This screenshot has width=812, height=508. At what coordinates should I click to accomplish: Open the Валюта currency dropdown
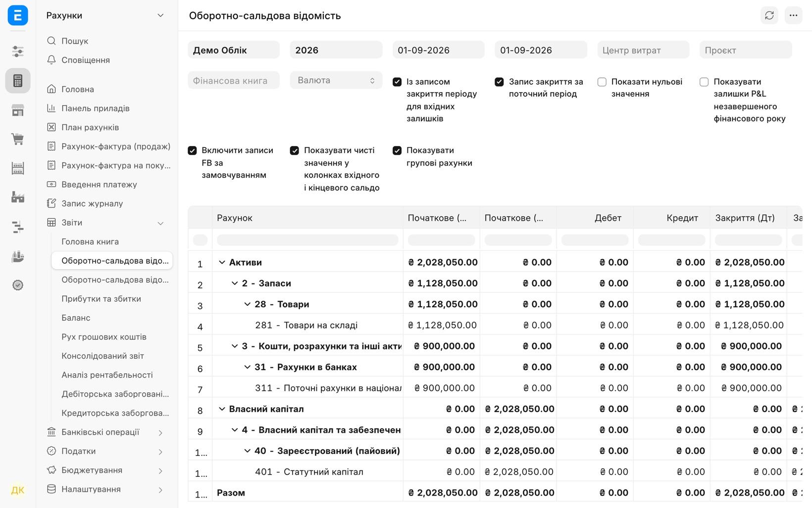336,80
